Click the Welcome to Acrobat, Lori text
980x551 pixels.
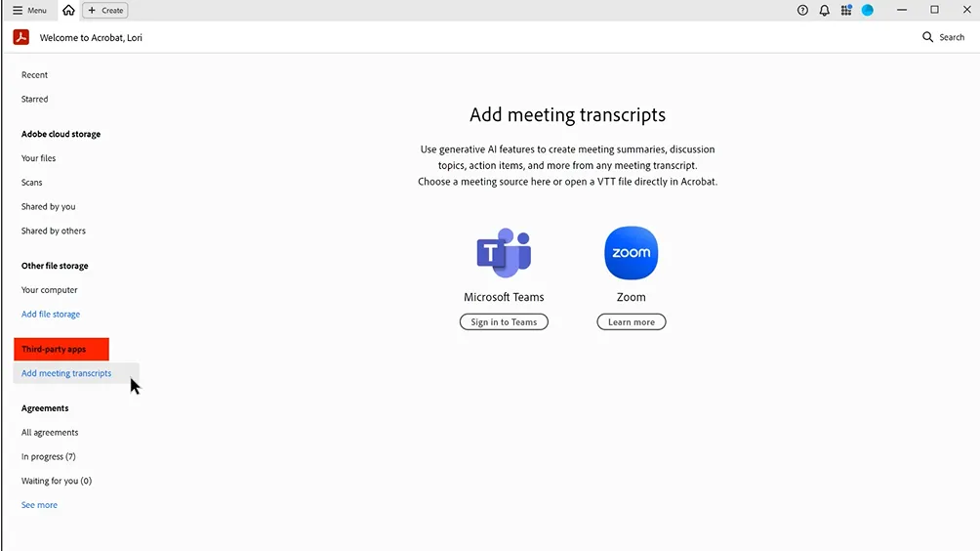pos(91,37)
